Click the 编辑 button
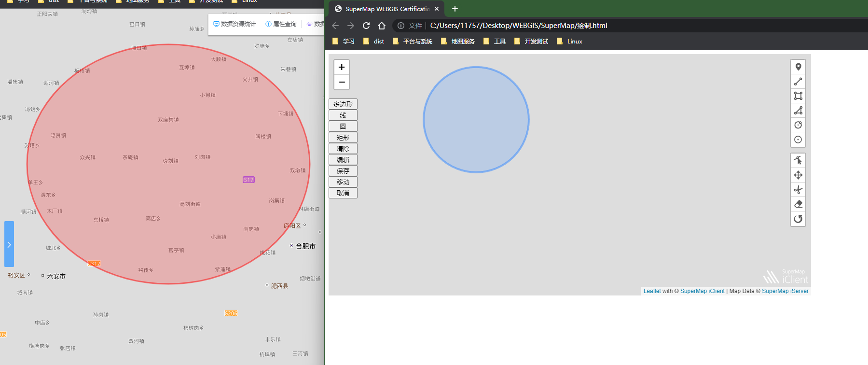868x365 pixels. pos(343,160)
